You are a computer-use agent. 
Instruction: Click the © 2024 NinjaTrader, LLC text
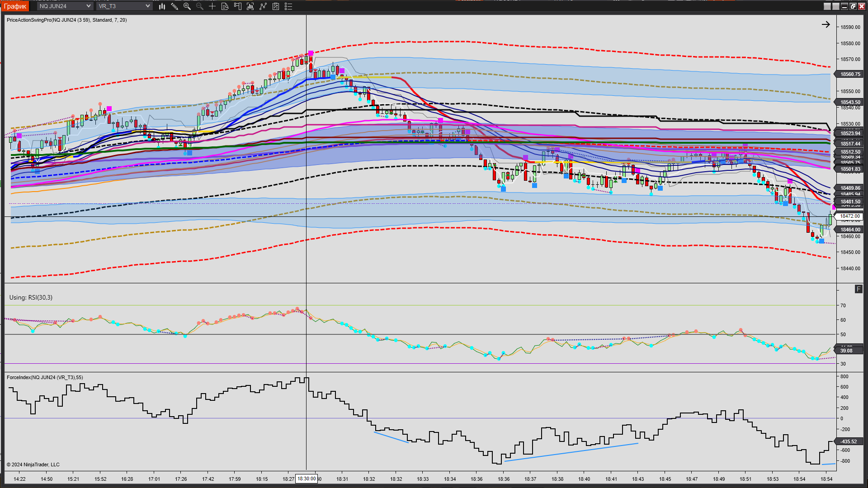[33, 465]
